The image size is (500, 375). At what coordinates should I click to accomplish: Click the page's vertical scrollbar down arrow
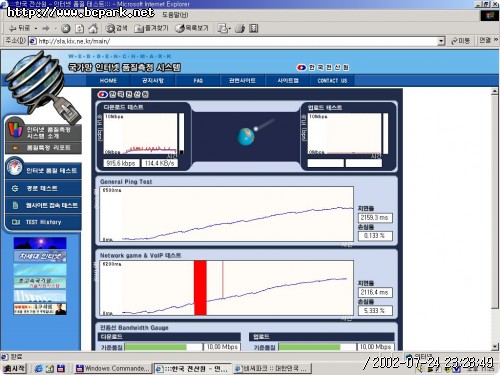click(x=495, y=347)
